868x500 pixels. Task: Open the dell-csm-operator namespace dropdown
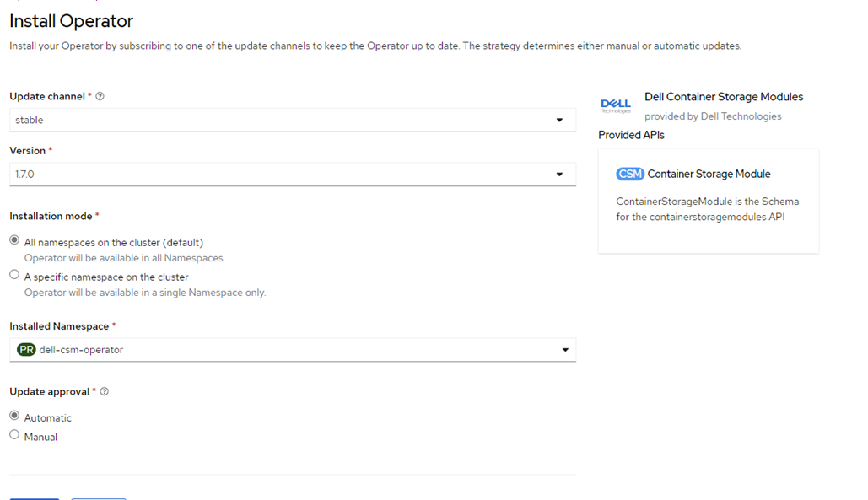293,350
